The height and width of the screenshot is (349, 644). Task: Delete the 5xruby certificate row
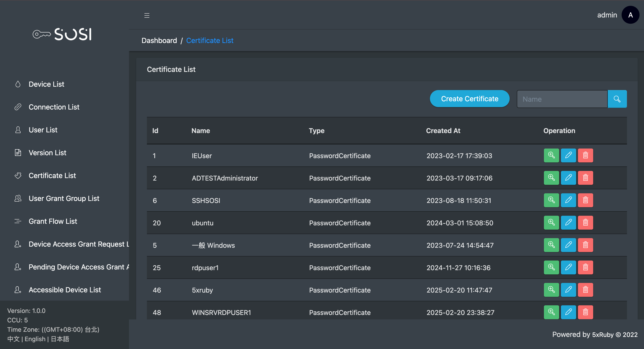click(585, 290)
